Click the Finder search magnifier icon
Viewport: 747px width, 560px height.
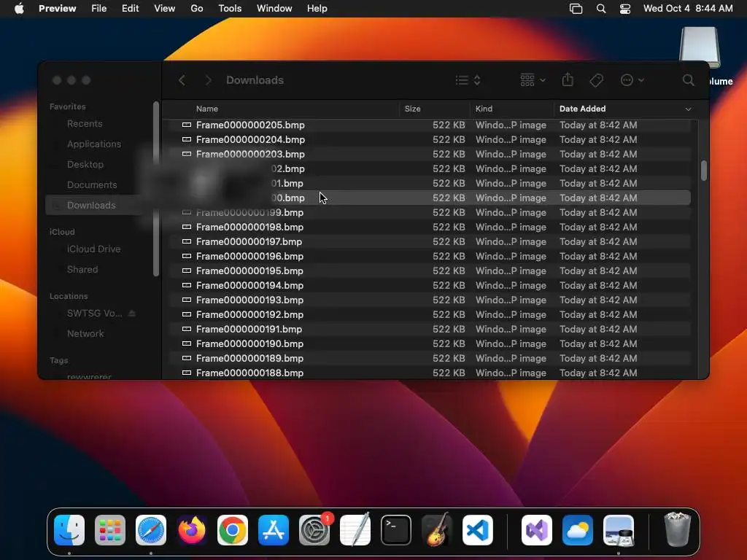click(688, 80)
